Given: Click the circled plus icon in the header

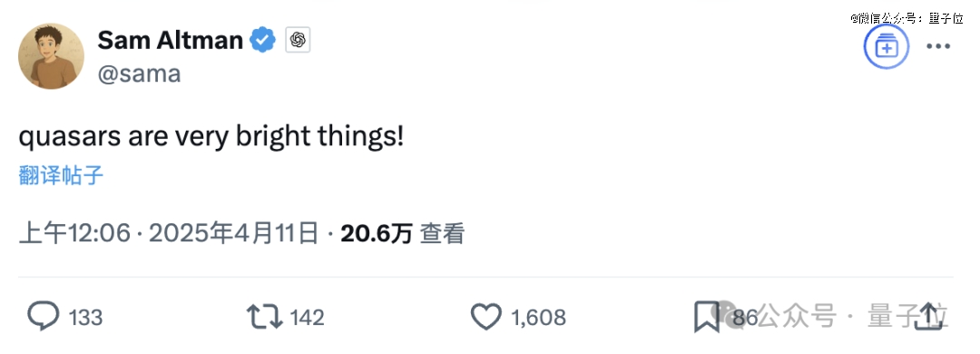Looking at the screenshot, I should [887, 47].
